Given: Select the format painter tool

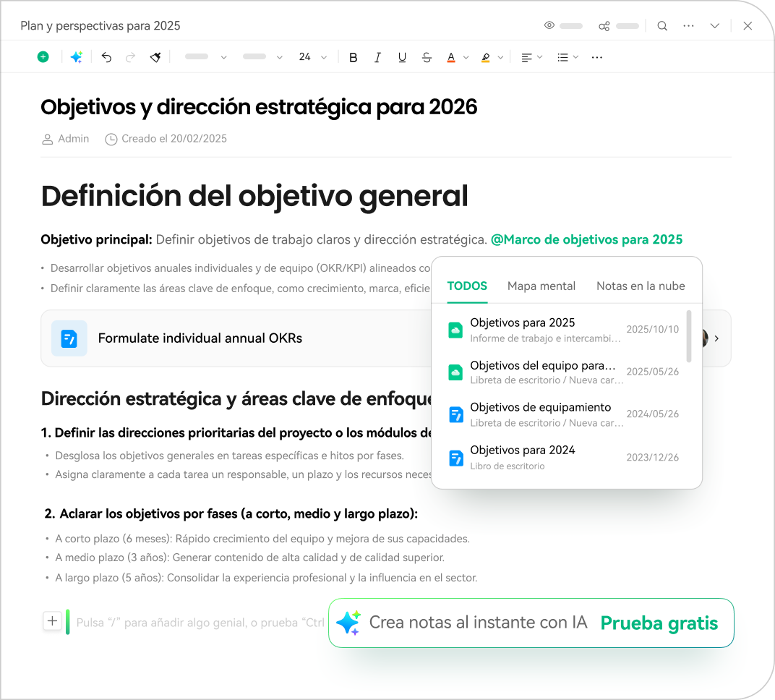Looking at the screenshot, I should pos(155,57).
